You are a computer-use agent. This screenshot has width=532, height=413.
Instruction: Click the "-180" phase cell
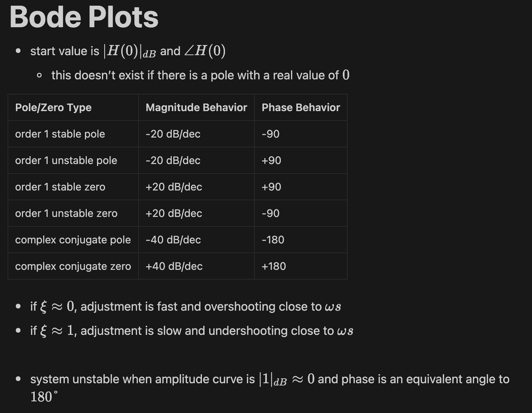click(x=273, y=240)
